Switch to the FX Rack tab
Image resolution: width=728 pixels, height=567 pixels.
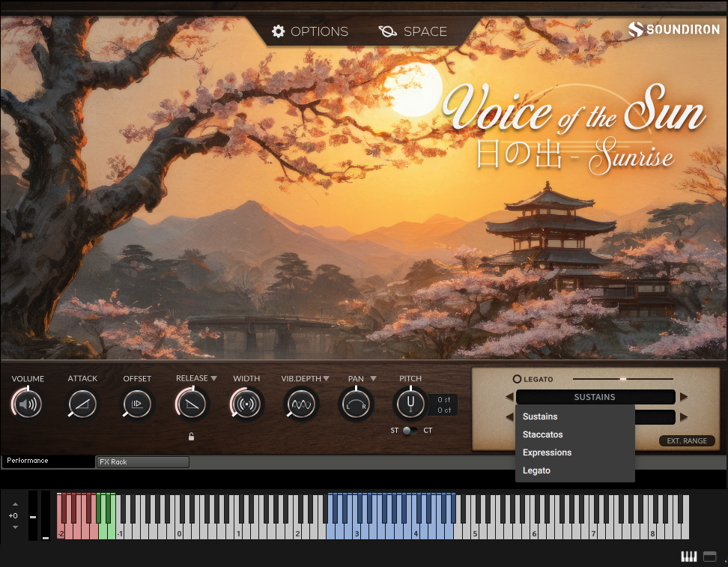coord(142,462)
